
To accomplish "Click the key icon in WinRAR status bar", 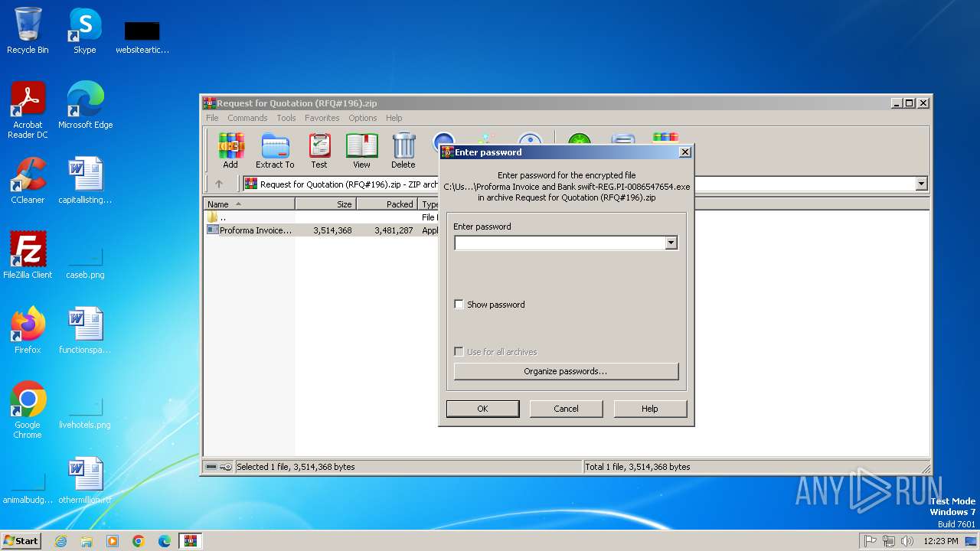I will pyautogui.click(x=226, y=467).
